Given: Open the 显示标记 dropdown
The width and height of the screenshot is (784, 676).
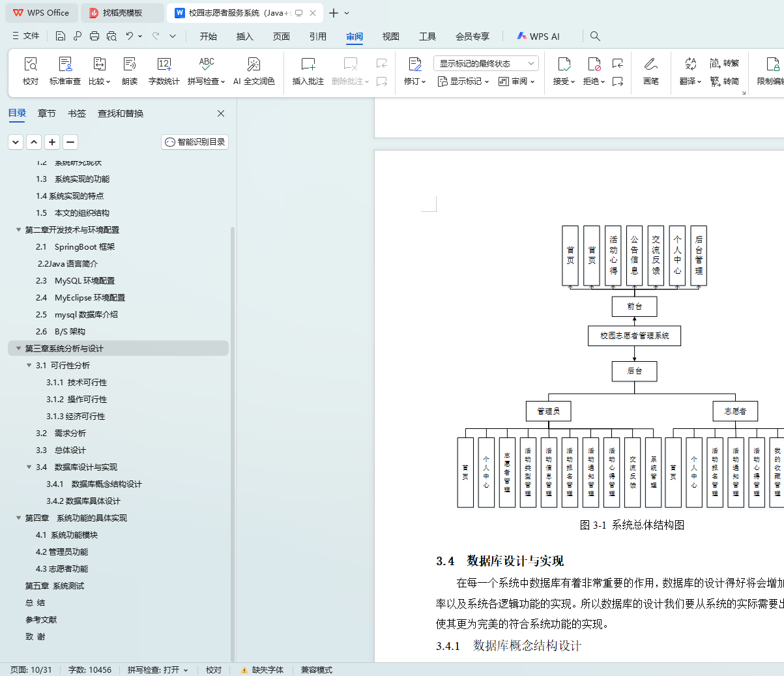Looking at the screenshot, I should click(x=463, y=81).
